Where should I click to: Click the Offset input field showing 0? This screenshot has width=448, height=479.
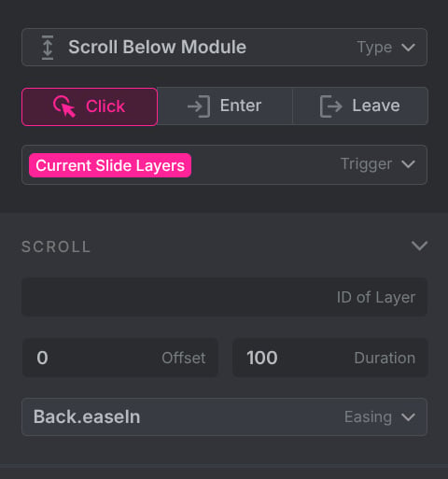(120, 358)
